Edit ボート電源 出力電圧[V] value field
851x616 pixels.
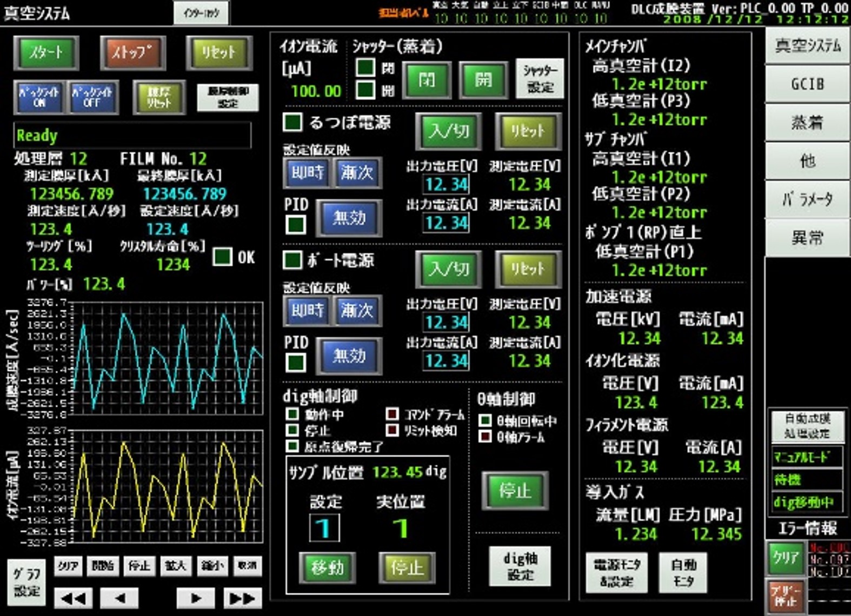[x=446, y=322]
